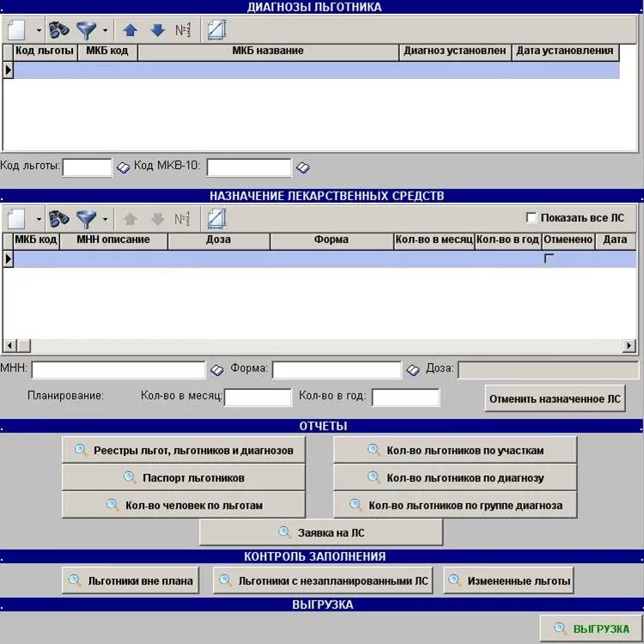Open new record dropdown arrow in diagnoses toolbar

pos(39,30)
